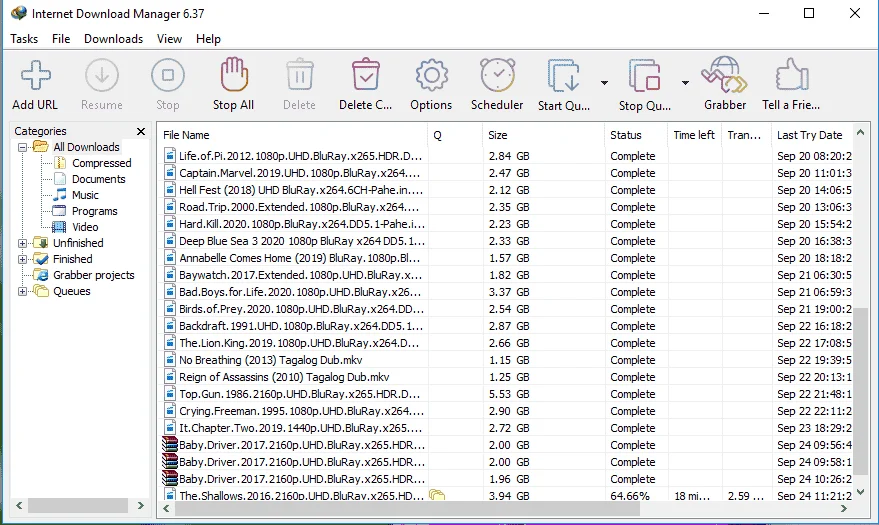Image resolution: width=879 pixels, height=525 pixels.
Task: Click the Internet Download Manager title icon
Action: (18, 13)
